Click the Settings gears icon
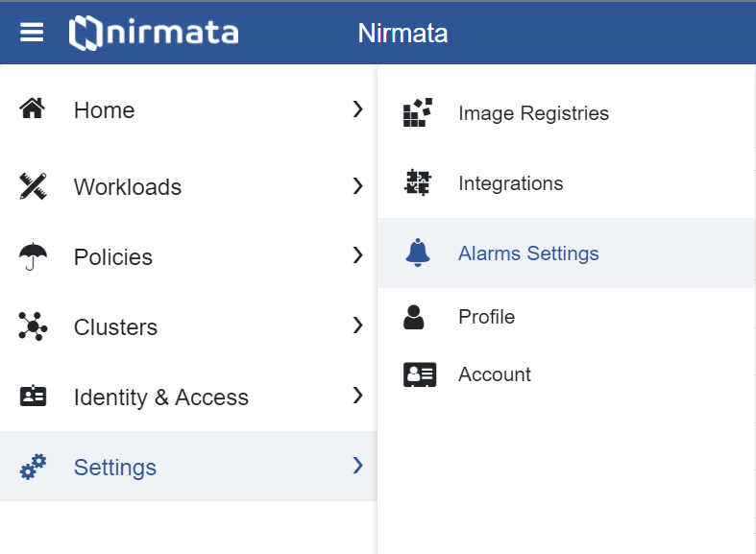The width and height of the screenshot is (756, 554). pyautogui.click(x=33, y=467)
